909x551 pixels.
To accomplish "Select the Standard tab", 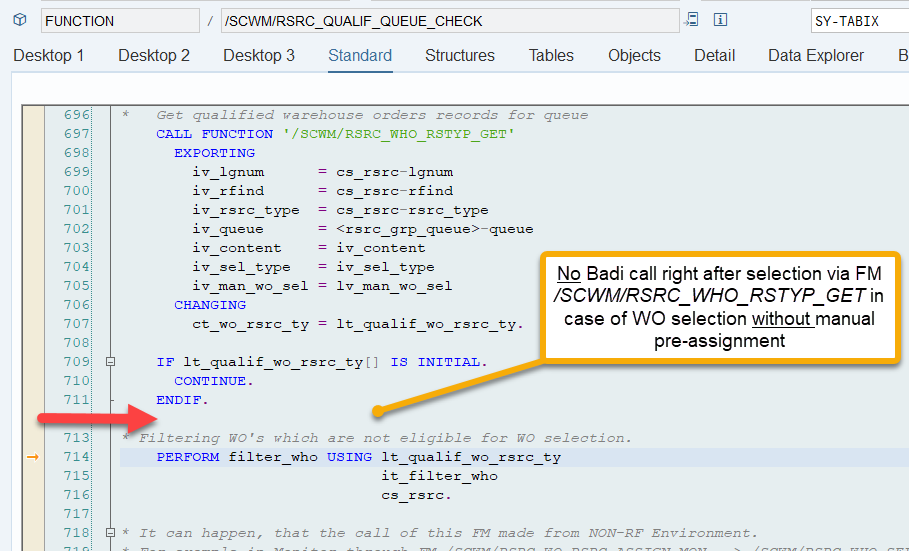I will pos(360,56).
